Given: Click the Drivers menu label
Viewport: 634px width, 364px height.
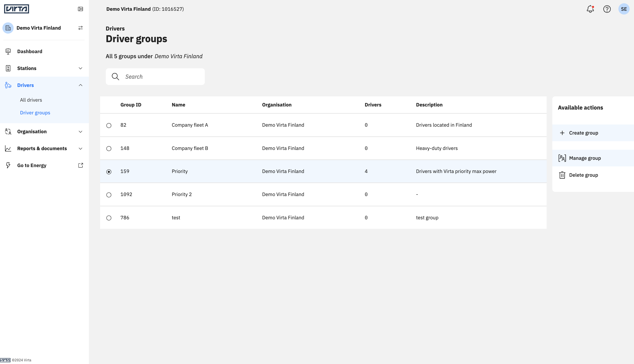Looking at the screenshot, I should pyautogui.click(x=25, y=85).
